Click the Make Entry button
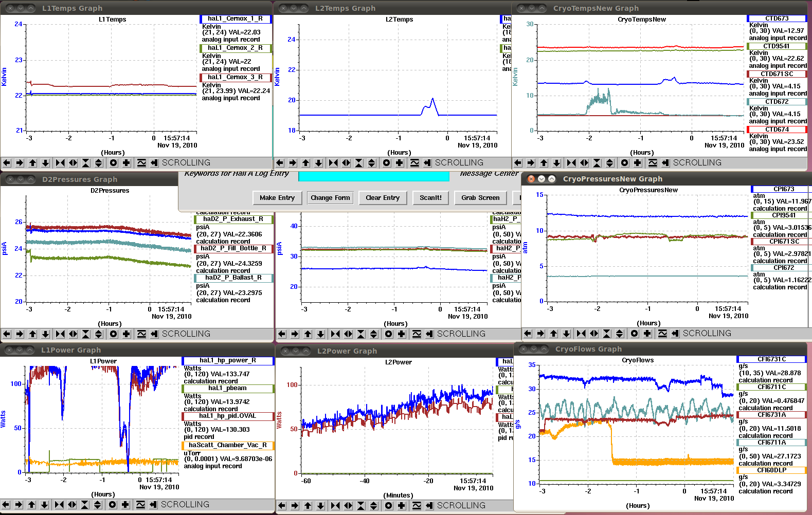The width and height of the screenshot is (812, 515). click(x=277, y=198)
